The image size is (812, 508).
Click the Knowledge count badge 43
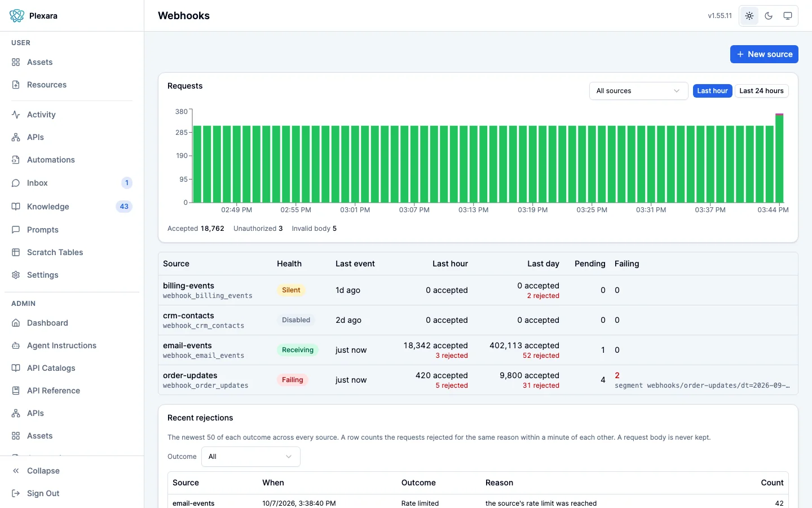tap(124, 207)
